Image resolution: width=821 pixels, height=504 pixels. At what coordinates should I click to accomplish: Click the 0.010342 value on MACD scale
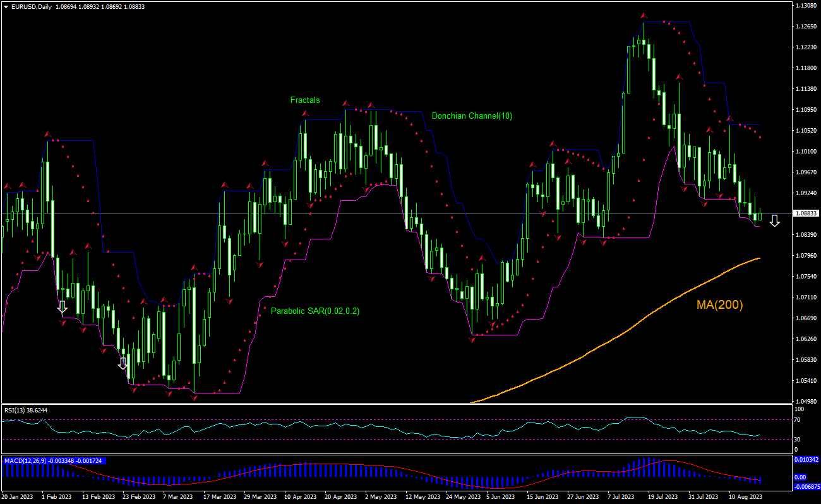(x=806, y=459)
